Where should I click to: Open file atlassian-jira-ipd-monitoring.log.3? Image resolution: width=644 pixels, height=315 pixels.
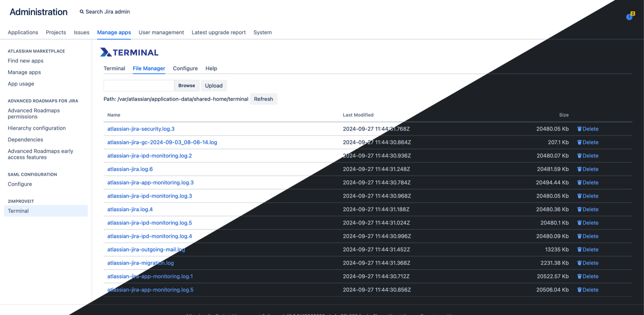[149, 196]
